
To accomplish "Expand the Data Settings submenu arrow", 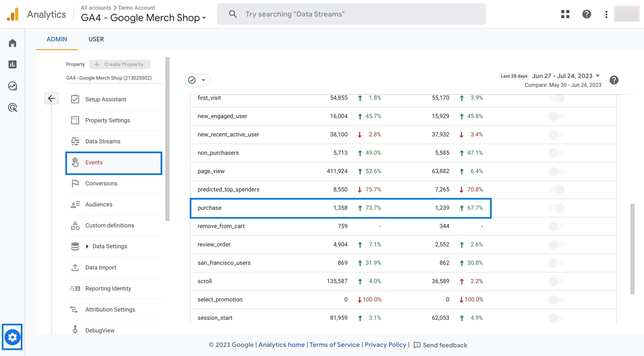I will point(87,246).
